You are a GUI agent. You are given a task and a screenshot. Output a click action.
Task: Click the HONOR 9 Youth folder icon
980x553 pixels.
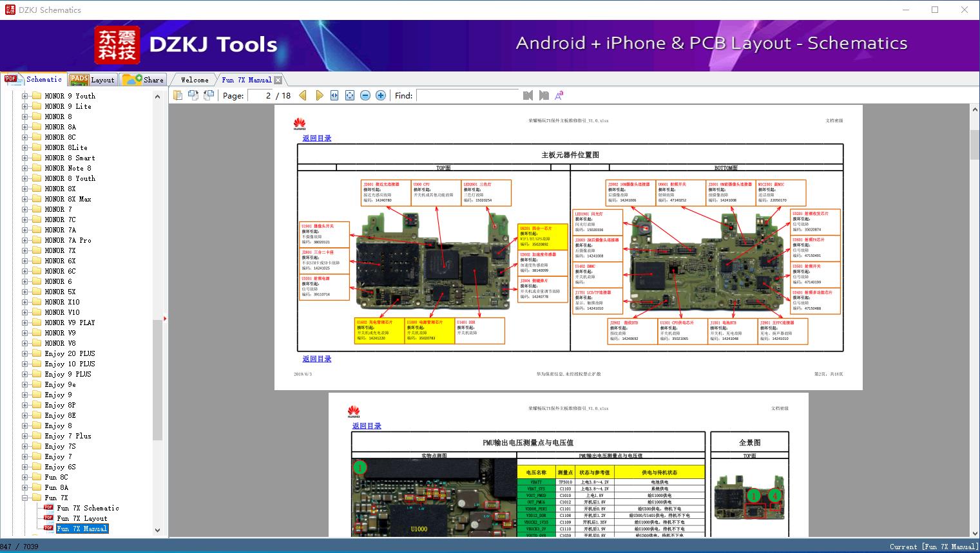point(37,96)
